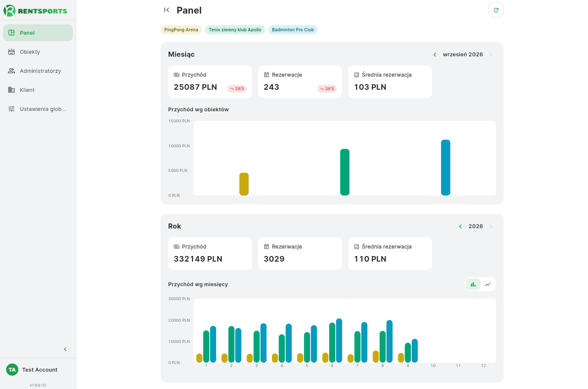Open the Klient menu item
Image resolution: width=588 pixels, height=389 pixels.
point(38,90)
